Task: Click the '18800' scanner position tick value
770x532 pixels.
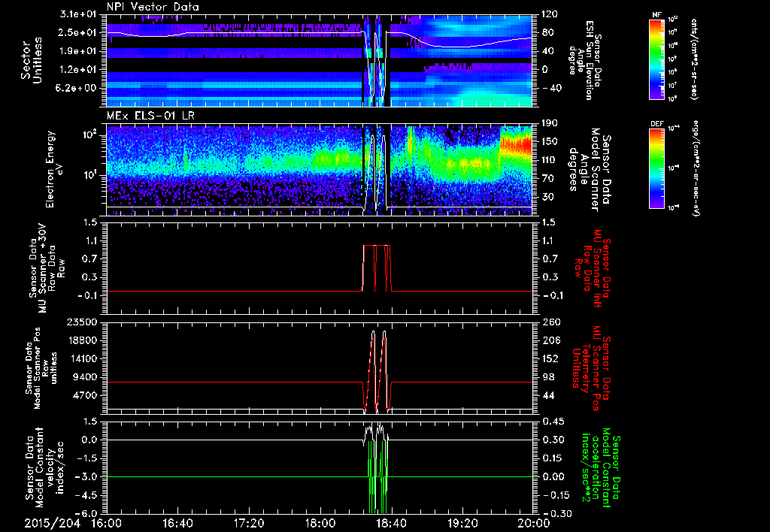Action: click(83, 340)
